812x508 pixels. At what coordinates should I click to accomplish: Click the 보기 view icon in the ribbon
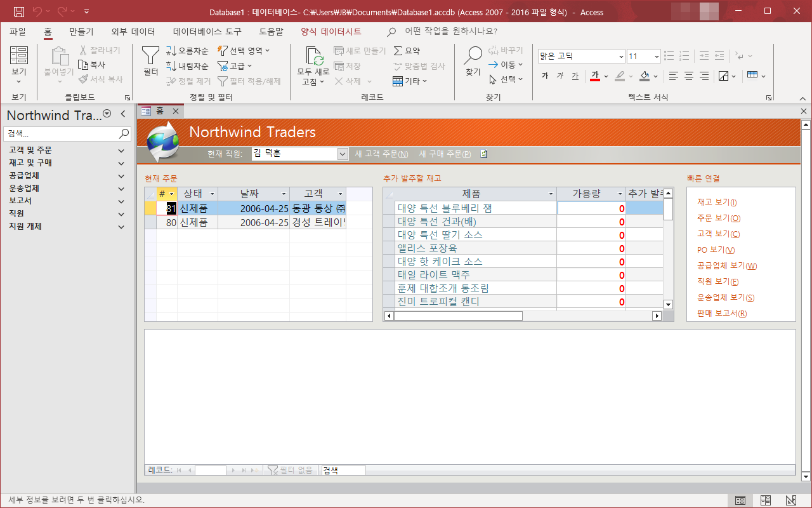(19, 56)
